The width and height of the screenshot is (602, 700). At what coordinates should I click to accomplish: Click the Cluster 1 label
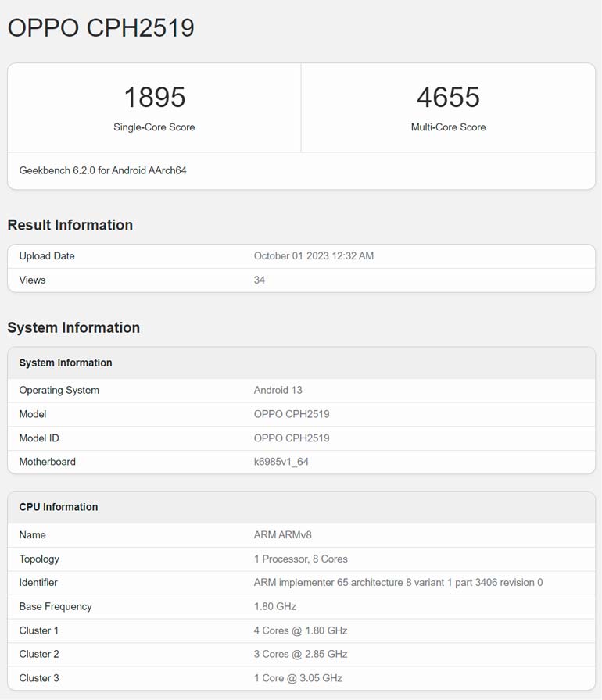(39, 630)
